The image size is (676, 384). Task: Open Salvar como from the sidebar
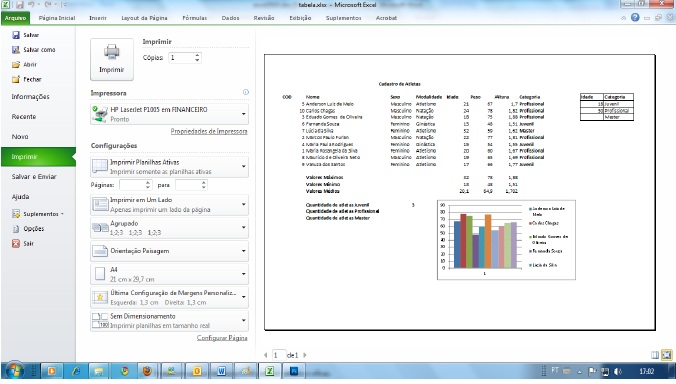click(34, 50)
